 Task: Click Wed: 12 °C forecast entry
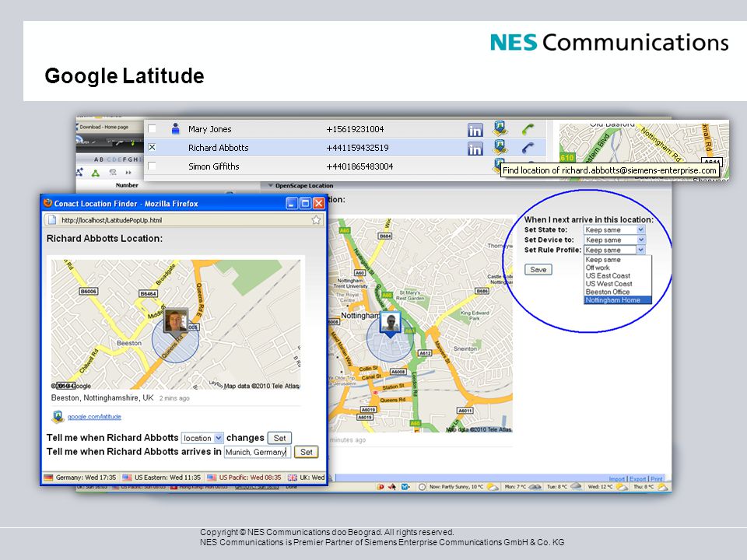coord(608,487)
